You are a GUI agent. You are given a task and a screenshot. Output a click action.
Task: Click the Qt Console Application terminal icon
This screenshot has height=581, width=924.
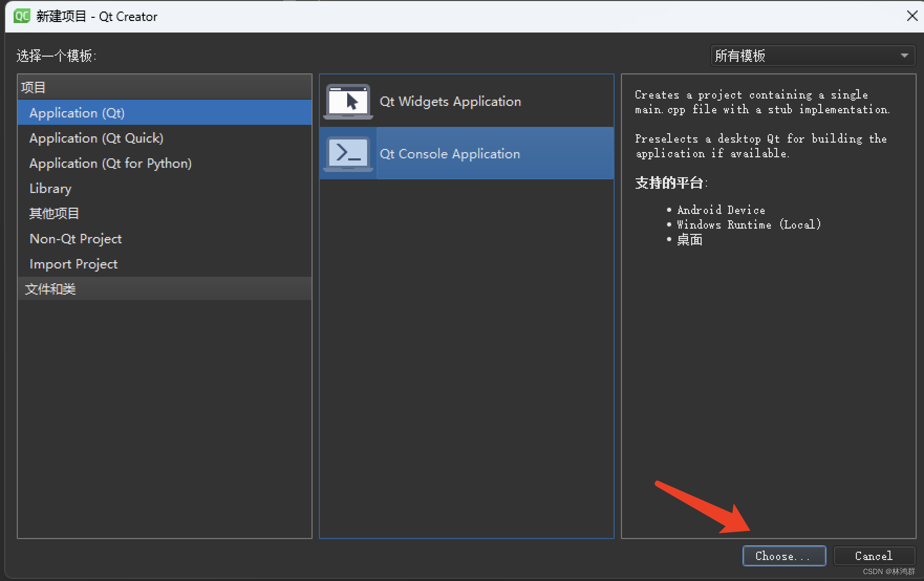tap(348, 154)
